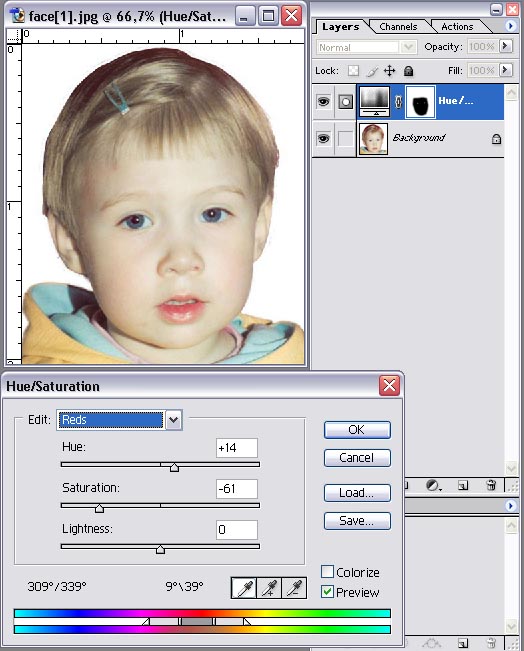Viewport: 524px width, 651px height.
Task: Hide the Hue/Saturation layer via eye icon
Action: click(x=323, y=101)
